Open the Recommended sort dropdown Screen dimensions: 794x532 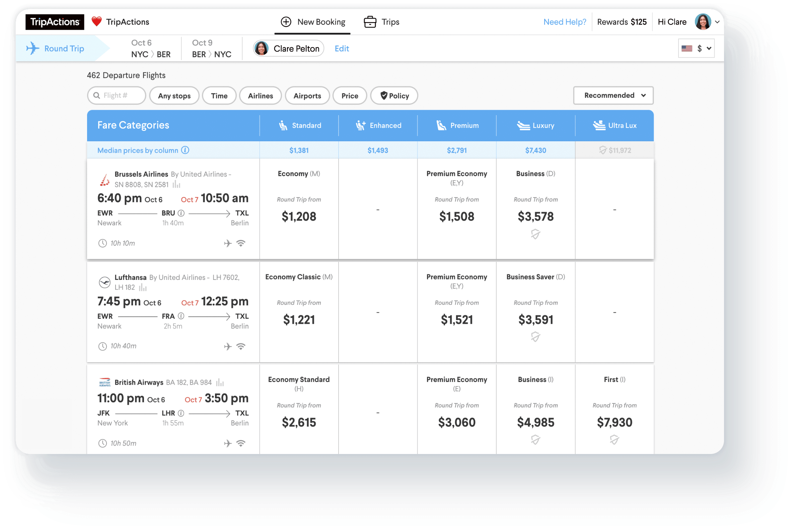pyautogui.click(x=613, y=96)
